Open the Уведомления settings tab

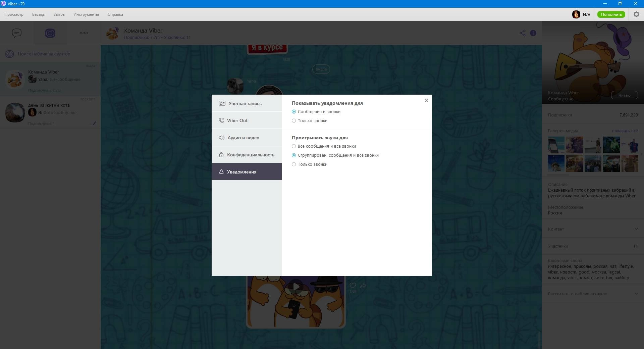(x=247, y=172)
